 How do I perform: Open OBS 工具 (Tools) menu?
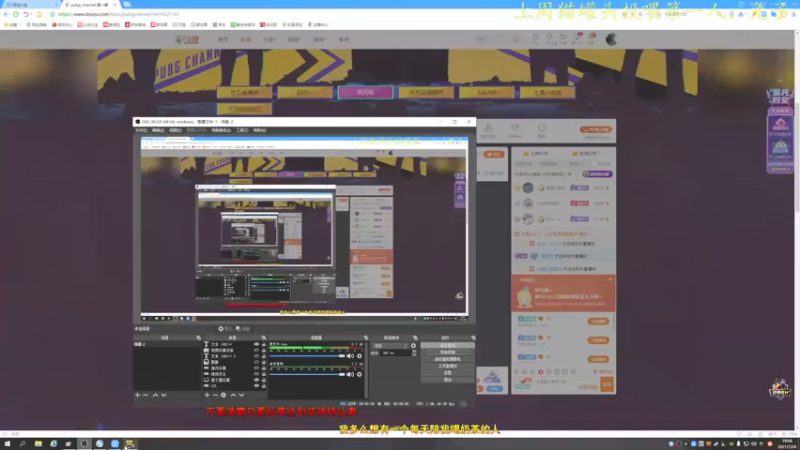coord(242,131)
